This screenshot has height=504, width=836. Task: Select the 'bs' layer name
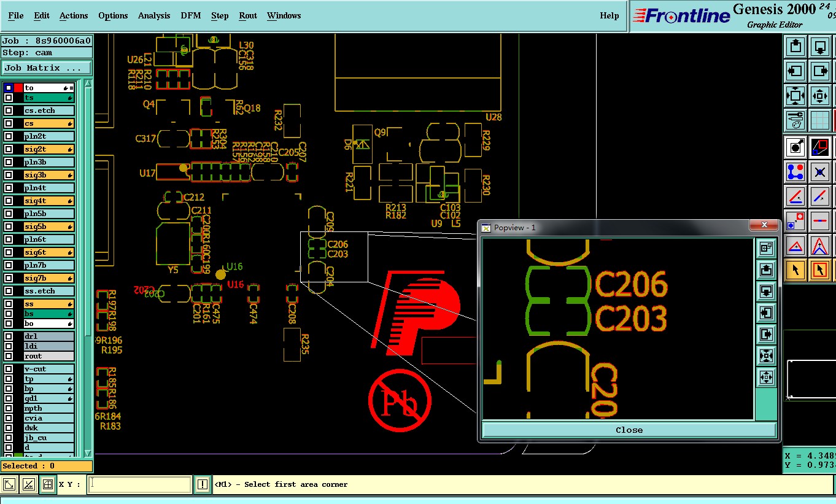pos(48,314)
